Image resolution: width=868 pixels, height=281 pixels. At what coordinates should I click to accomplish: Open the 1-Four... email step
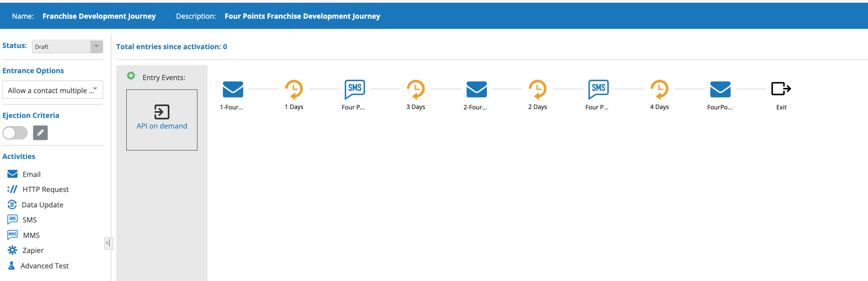pyautogui.click(x=233, y=89)
